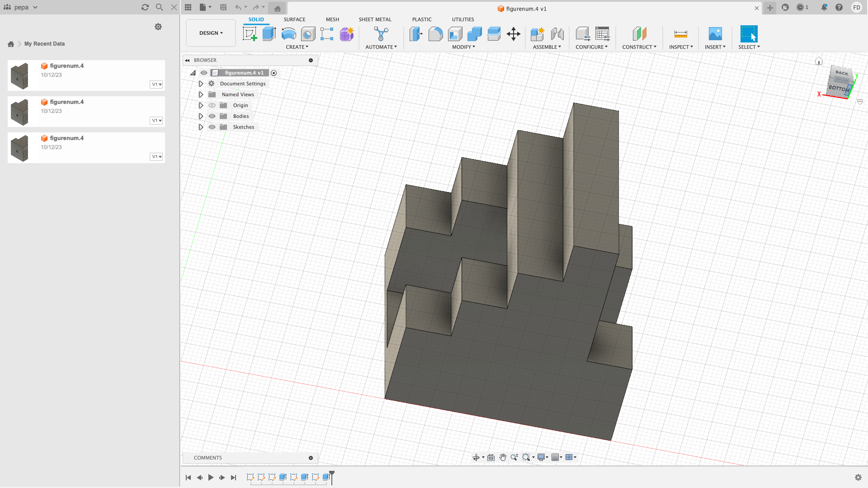868x488 pixels.
Task: Click the Save icon
Action: pos(223,7)
